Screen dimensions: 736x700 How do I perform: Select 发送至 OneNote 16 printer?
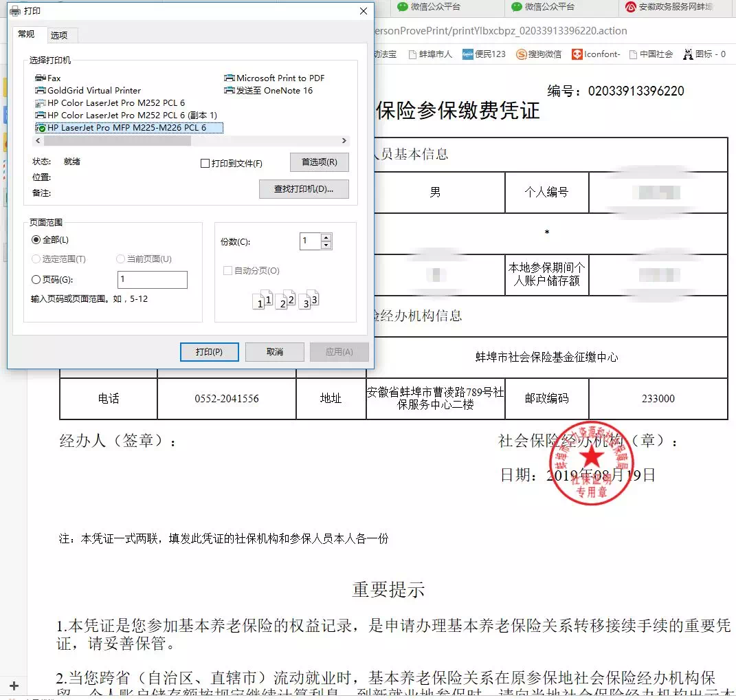tap(268, 90)
